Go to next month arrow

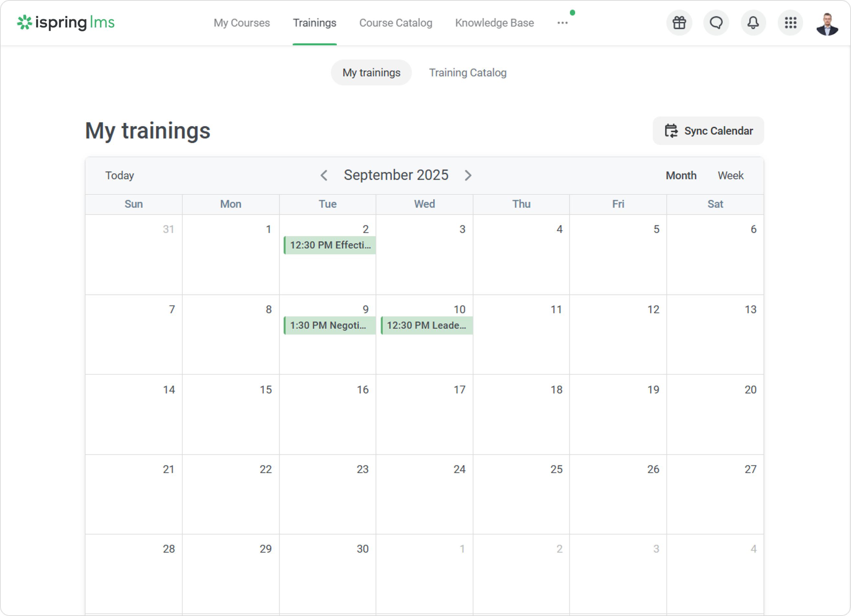pyautogui.click(x=468, y=175)
